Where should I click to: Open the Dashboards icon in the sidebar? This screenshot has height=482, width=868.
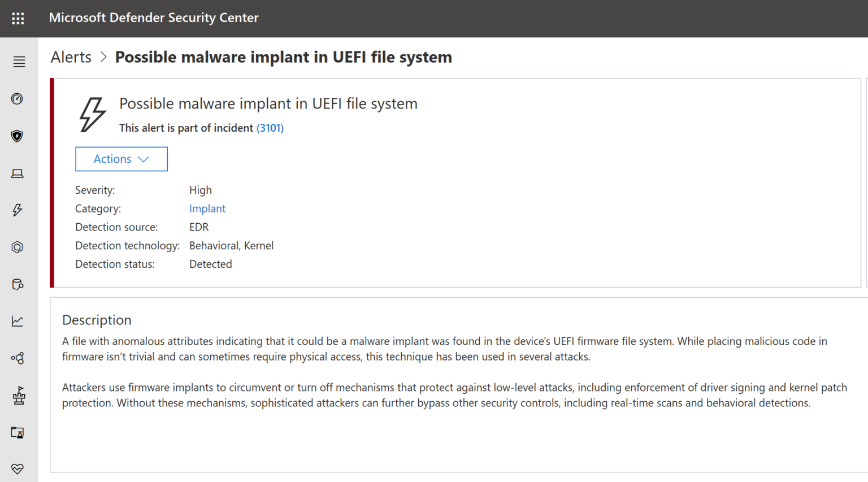pyautogui.click(x=17, y=99)
